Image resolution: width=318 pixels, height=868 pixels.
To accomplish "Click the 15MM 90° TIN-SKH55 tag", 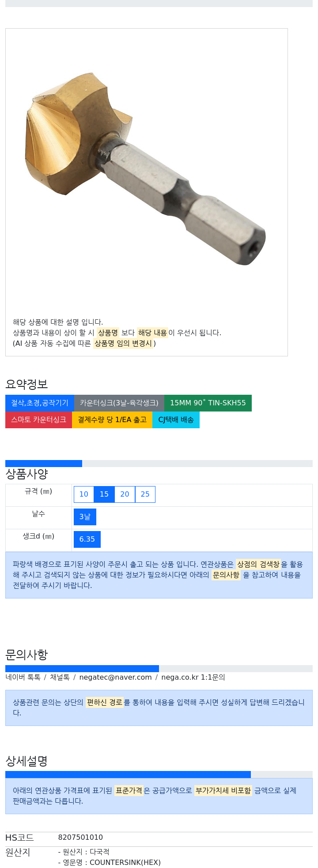I will coord(208,403).
